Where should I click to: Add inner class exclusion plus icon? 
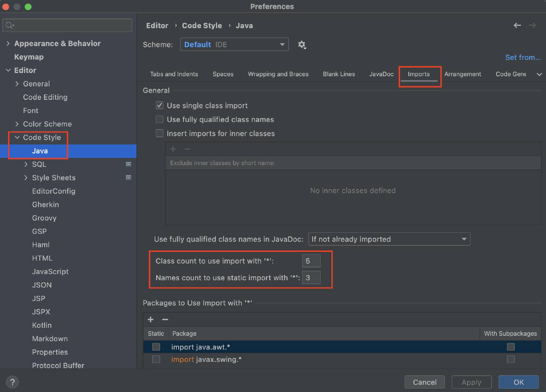point(173,149)
